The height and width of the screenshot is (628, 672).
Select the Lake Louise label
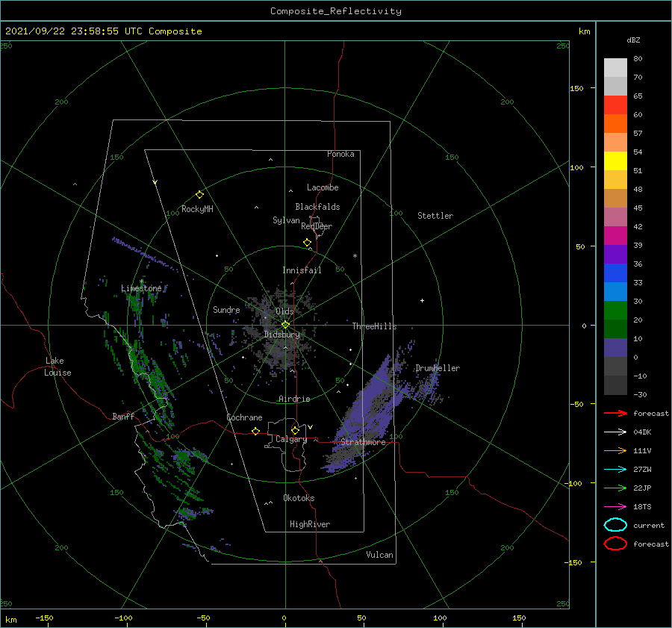click(57, 367)
